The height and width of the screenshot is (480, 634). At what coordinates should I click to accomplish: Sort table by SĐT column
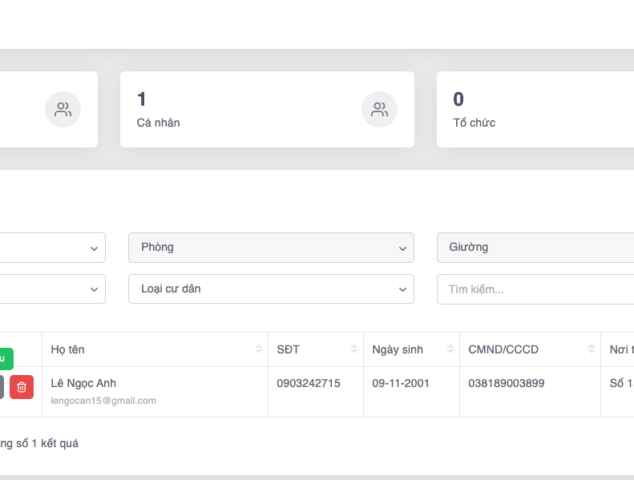click(x=354, y=349)
